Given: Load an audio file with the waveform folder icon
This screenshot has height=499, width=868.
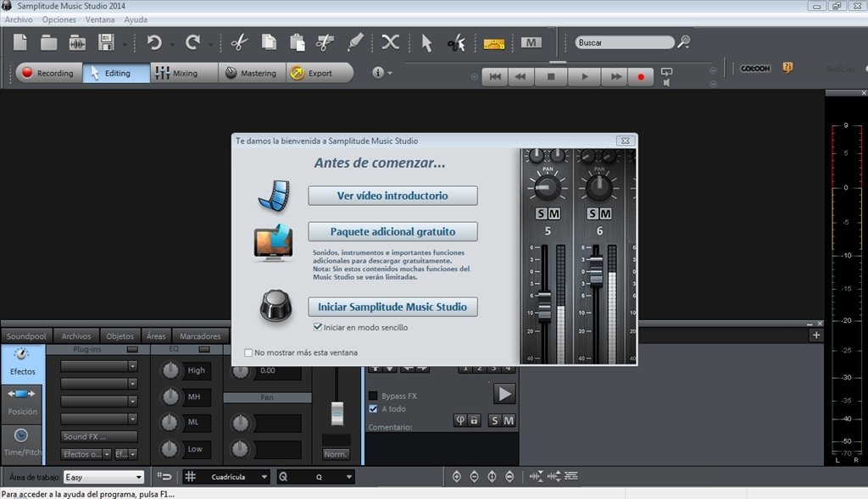Looking at the screenshot, I should pyautogui.click(x=77, y=42).
